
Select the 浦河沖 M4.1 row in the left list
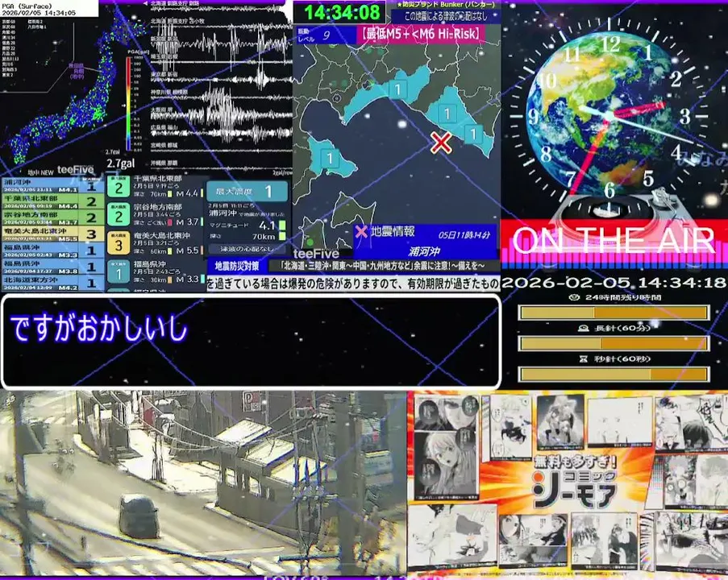52,185
